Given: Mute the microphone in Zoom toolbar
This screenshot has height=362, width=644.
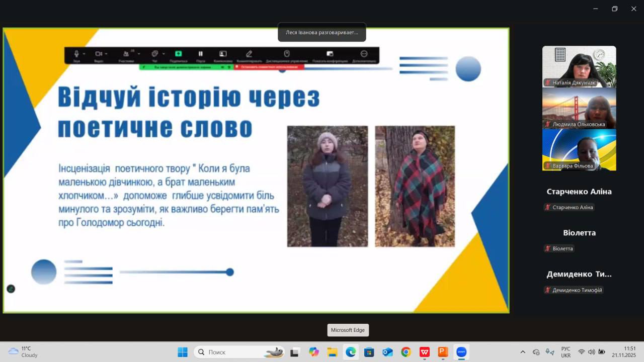Looking at the screenshot, I should (x=76, y=53).
